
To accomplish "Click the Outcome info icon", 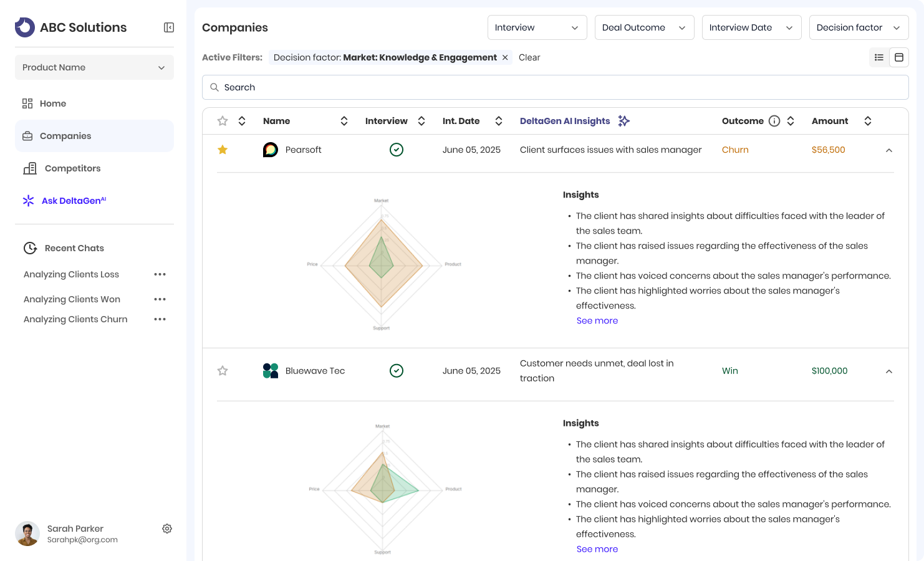I will click(774, 121).
